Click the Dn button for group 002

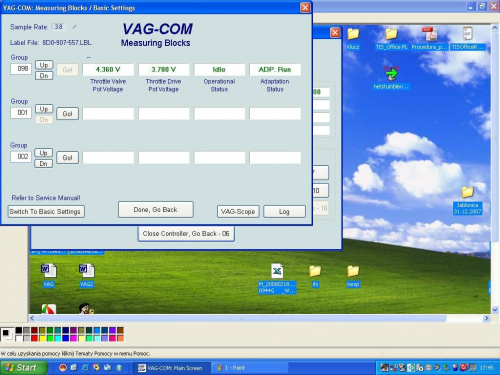coord(44,164)
